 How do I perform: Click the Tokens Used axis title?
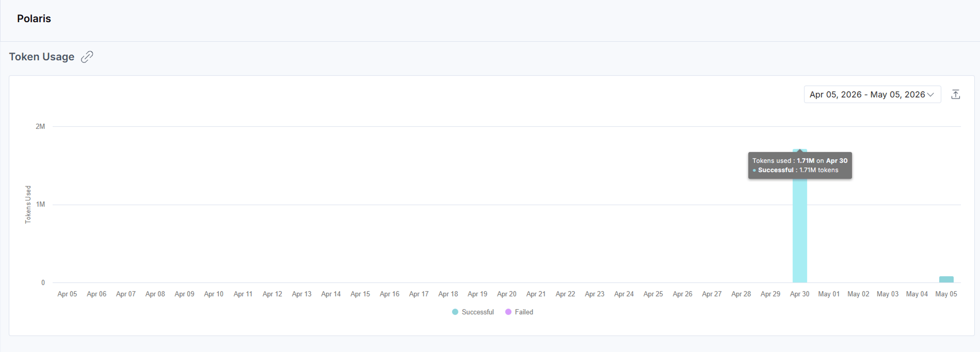point(28,204)
